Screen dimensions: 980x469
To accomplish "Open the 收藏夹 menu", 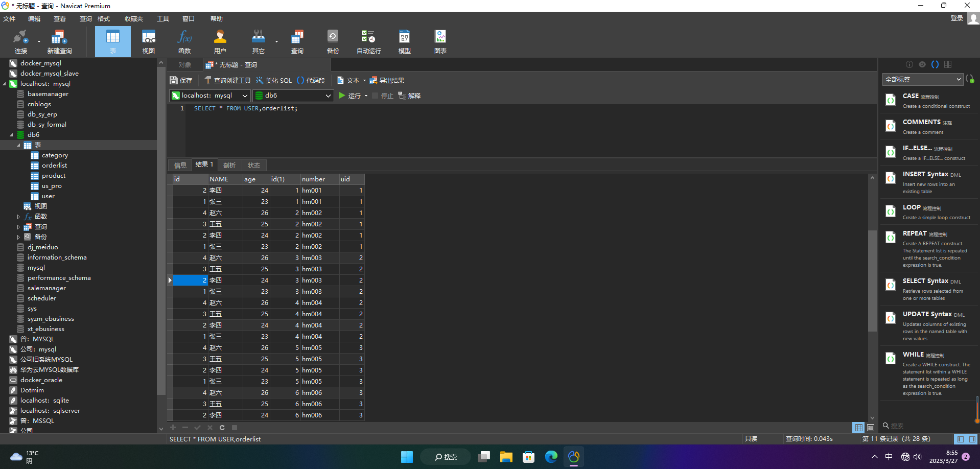I will (x=134, y=19).
